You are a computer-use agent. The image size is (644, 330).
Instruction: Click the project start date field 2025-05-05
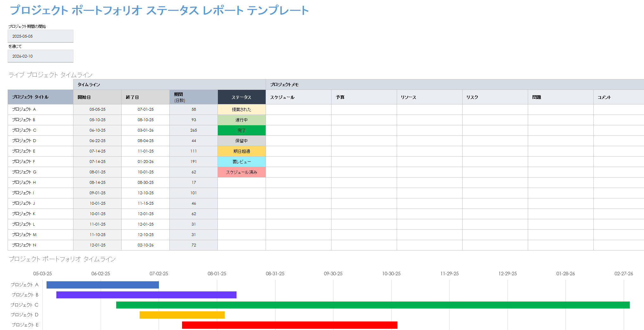click(x=41, y=36)
